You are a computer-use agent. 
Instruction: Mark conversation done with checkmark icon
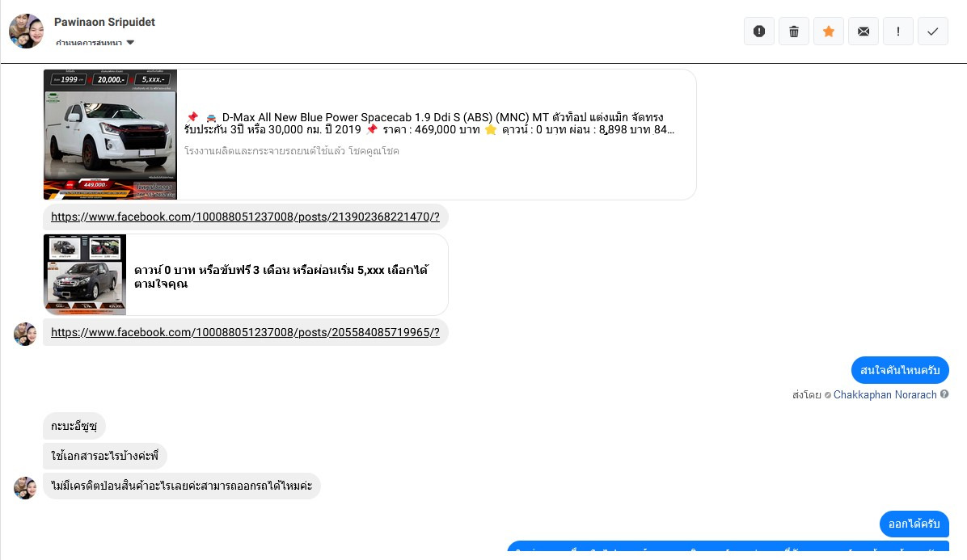(933, 32)
